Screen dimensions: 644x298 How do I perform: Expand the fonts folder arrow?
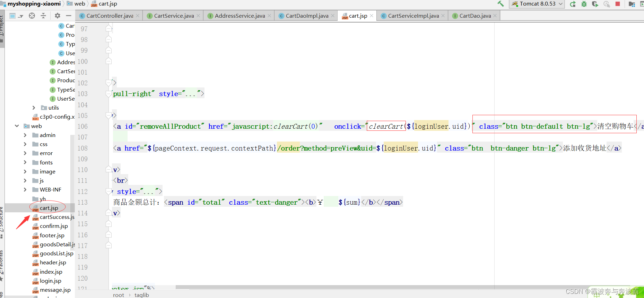(x=25, y=162)
